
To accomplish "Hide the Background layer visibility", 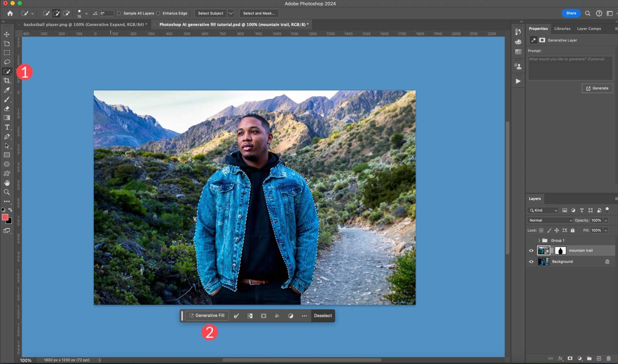I will point(531,261).
